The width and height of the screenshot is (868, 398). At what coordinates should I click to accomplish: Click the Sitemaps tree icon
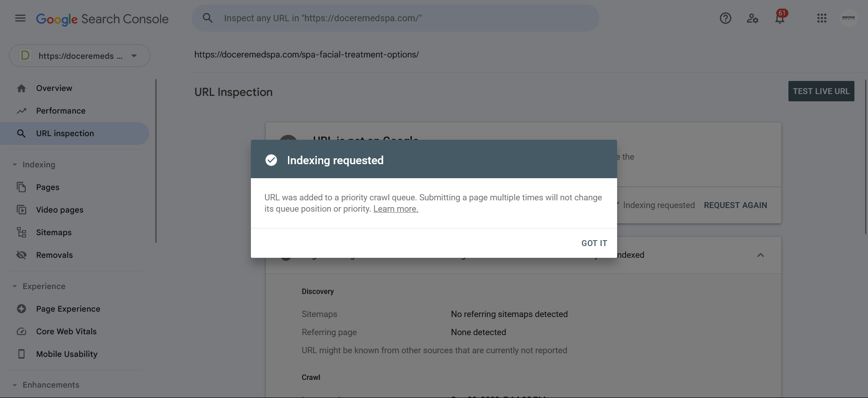(x=21, y=232)
